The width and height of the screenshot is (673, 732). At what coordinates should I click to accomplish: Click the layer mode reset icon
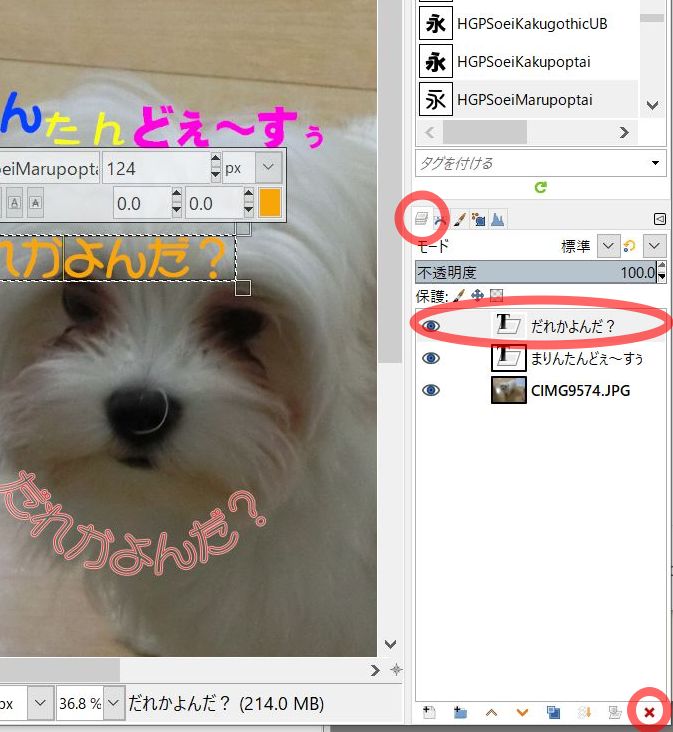(x=630, y=246)
